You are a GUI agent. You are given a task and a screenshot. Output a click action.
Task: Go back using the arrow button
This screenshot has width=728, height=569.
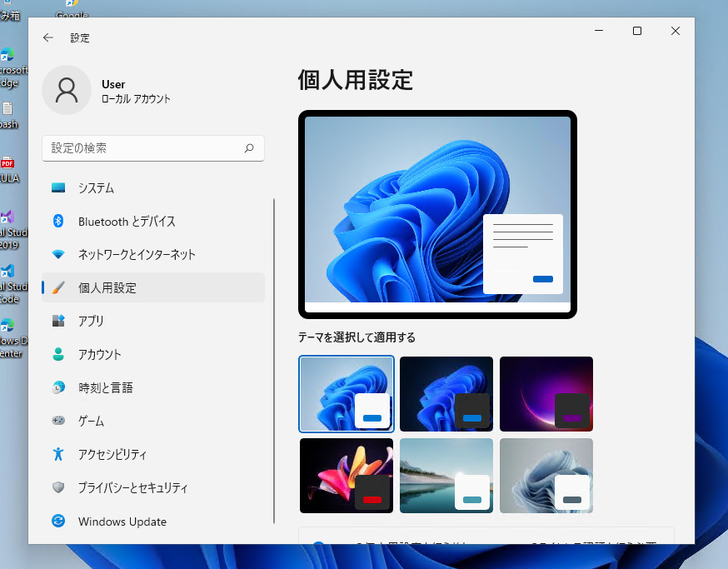pos(48,37)
